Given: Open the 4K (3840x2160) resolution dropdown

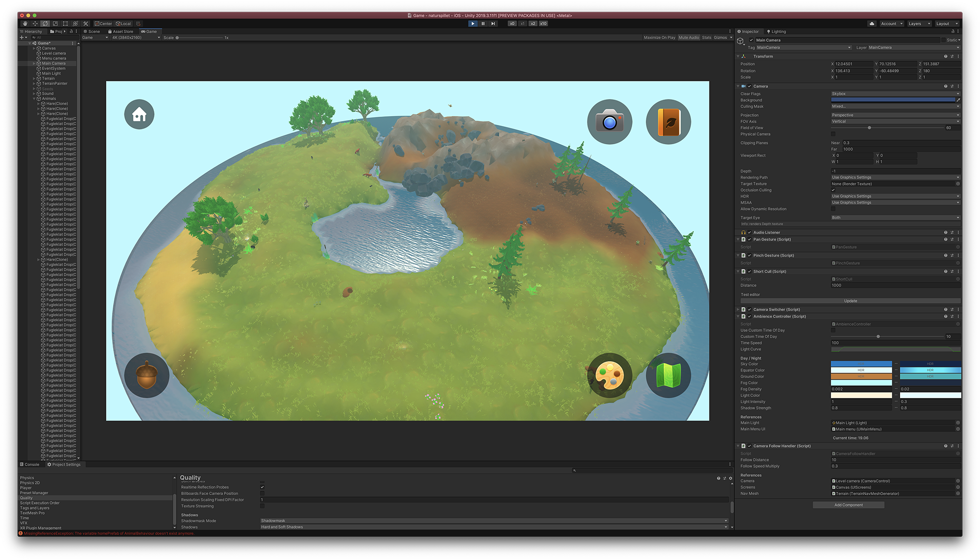Looking at the screenshot, I should click(x=136, y=38).
